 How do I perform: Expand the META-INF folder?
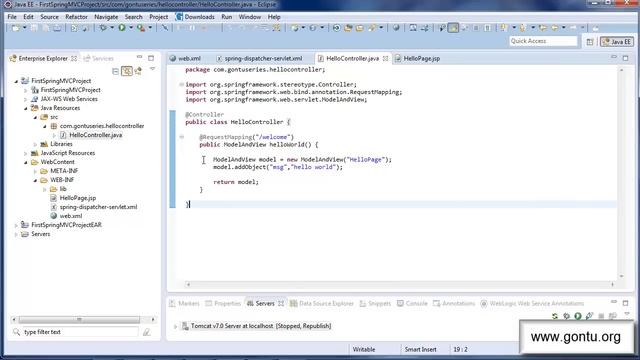click(x=35, y=171)
